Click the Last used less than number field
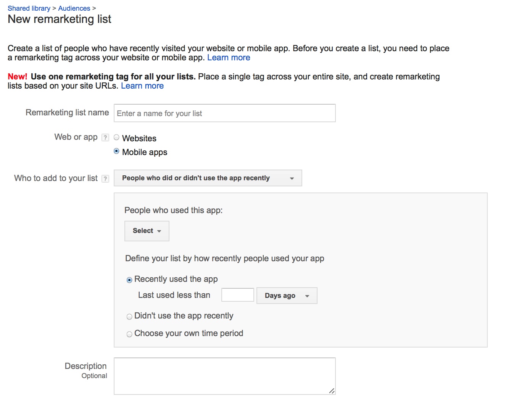The width and height of the screenshot is (532, 401). tap(238, 295)
